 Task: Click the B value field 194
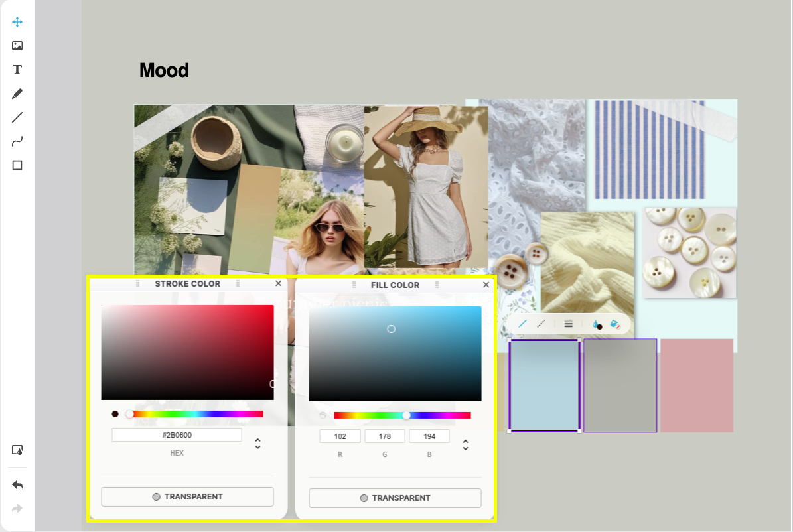coord(429,436)
